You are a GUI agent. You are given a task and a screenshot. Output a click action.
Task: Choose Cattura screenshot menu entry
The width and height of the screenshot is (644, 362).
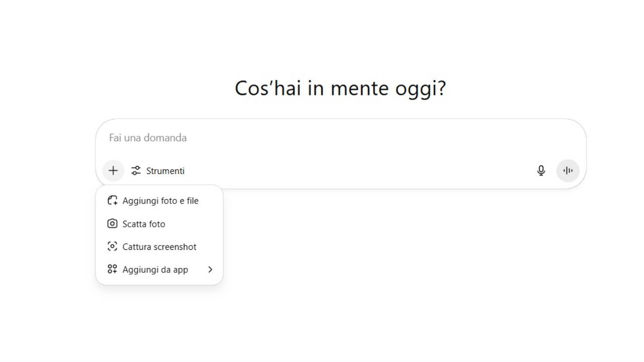[159, 246]
